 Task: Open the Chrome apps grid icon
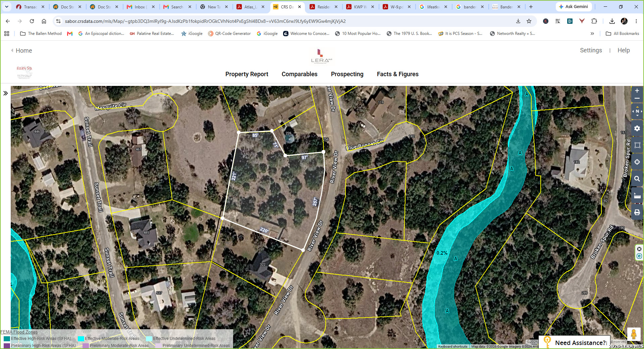pos(7,34)
